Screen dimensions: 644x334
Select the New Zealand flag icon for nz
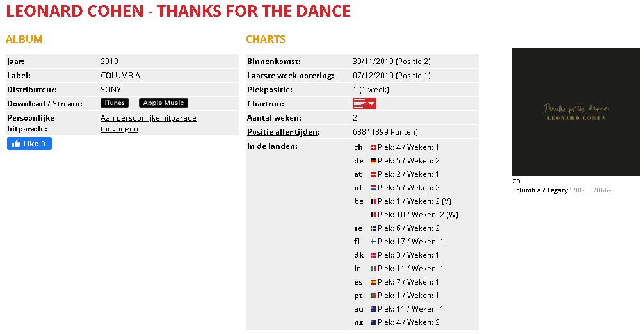click(x=373, y=322)
